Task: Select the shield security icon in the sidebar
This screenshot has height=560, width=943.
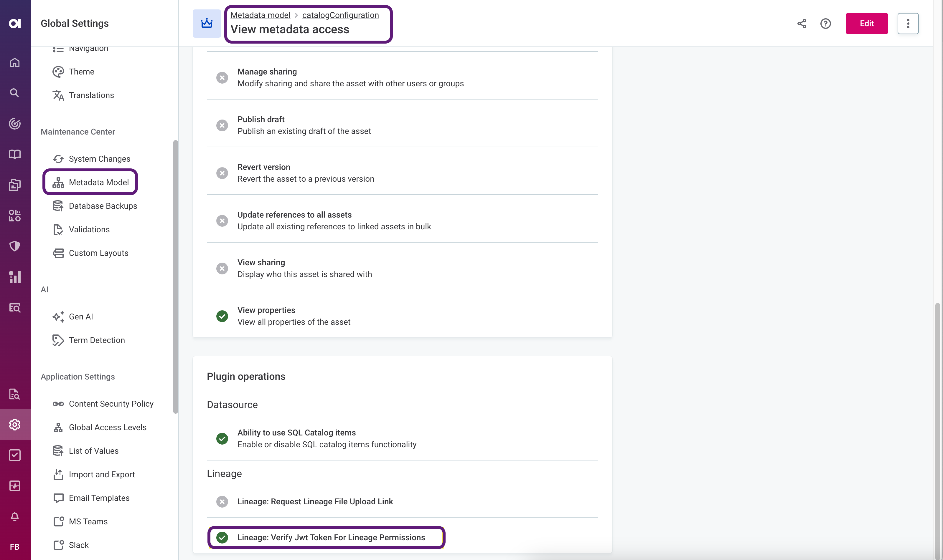Action: pos(15,246)
